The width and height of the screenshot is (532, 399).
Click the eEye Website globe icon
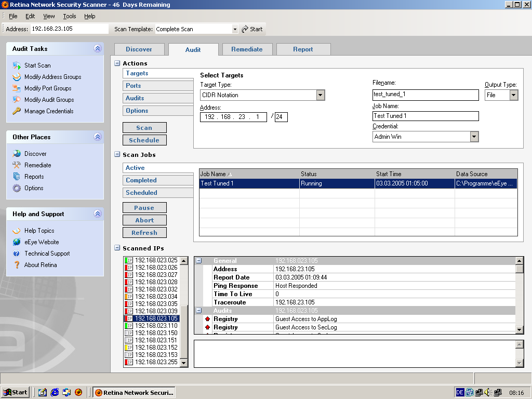(x=17, y=242)
